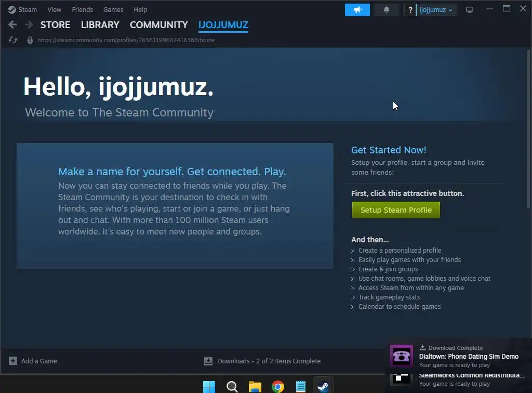Switch to the STORE tab
Viewport: 532px width, 393px height.
(55, 25)
